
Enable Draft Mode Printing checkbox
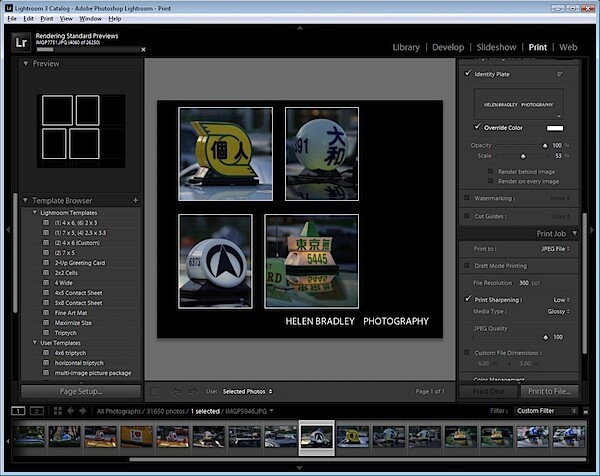pos(467,265)
